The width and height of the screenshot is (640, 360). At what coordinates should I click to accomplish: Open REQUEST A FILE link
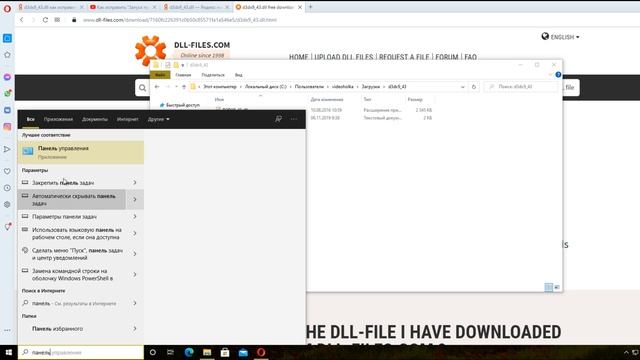tap(404, 57)
